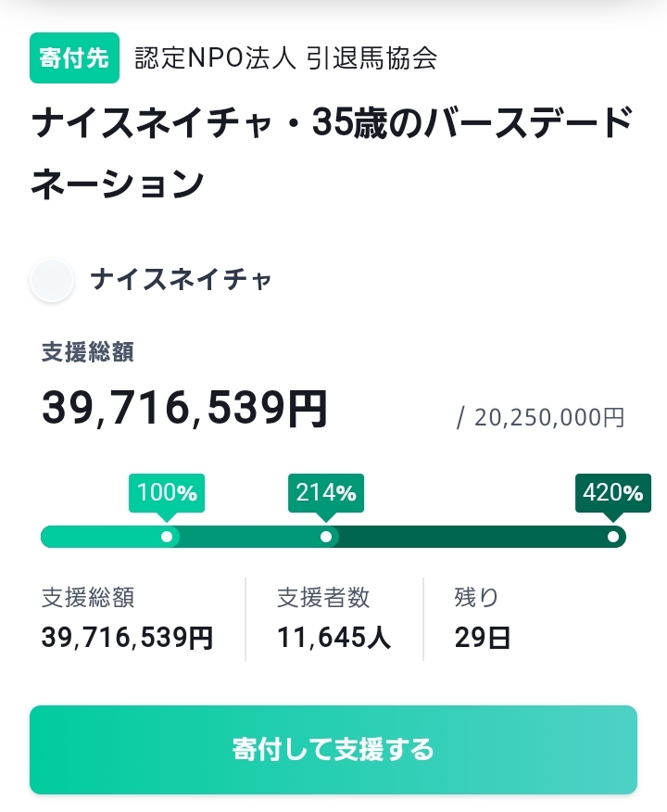
Task: Click the 214% milestone label
Action: [326, 493]
